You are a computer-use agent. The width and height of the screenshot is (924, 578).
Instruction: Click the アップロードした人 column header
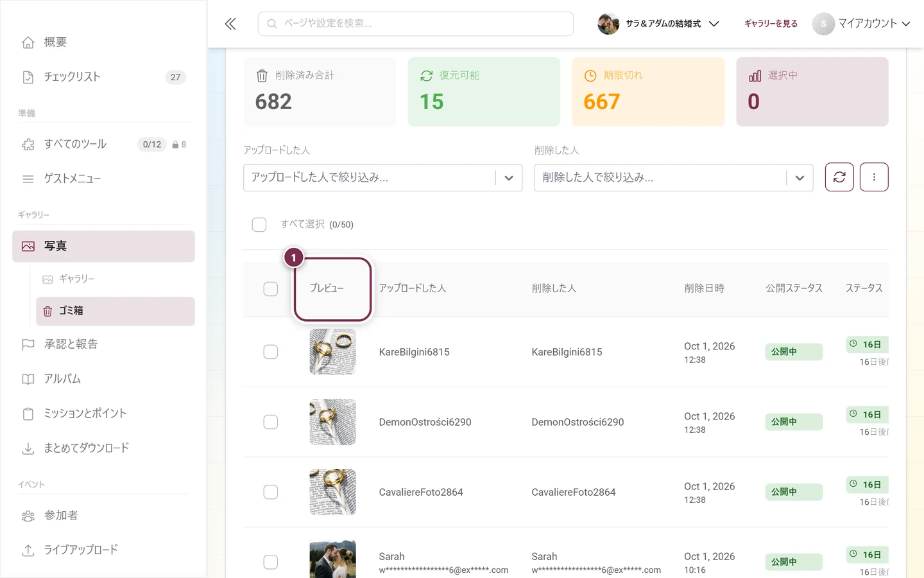point(413,289)
